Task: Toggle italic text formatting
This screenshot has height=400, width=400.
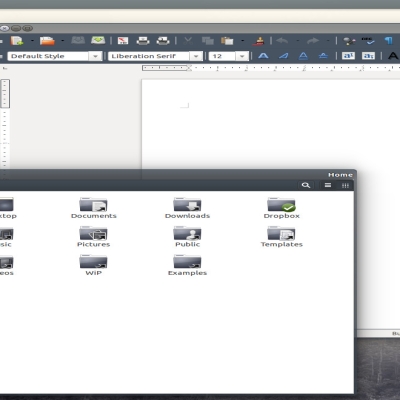Action: click(x=283, y=56)
